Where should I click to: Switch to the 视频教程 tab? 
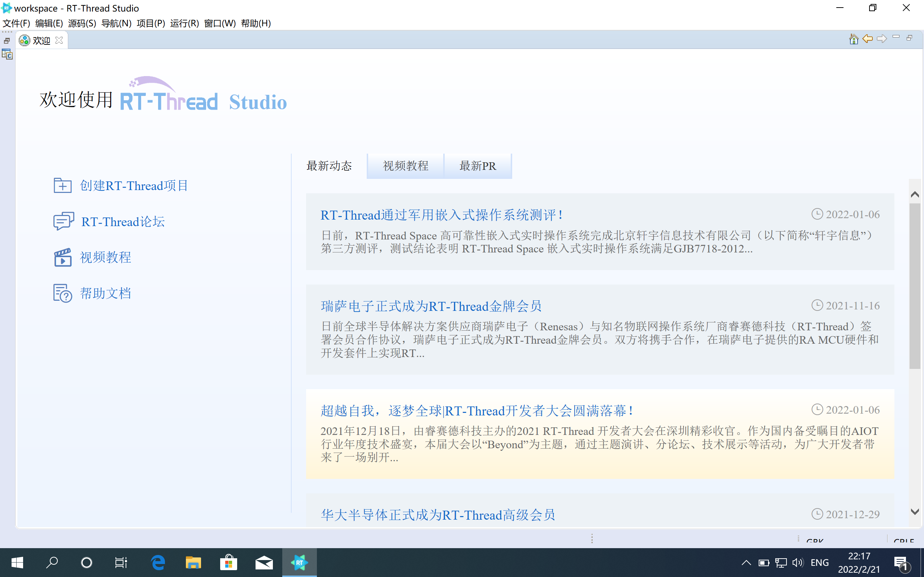405,166
